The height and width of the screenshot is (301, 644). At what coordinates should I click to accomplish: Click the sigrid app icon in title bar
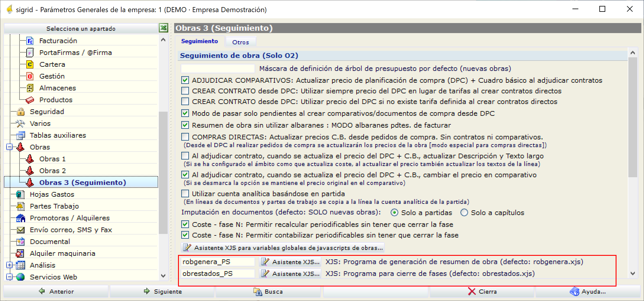[9, 9]
